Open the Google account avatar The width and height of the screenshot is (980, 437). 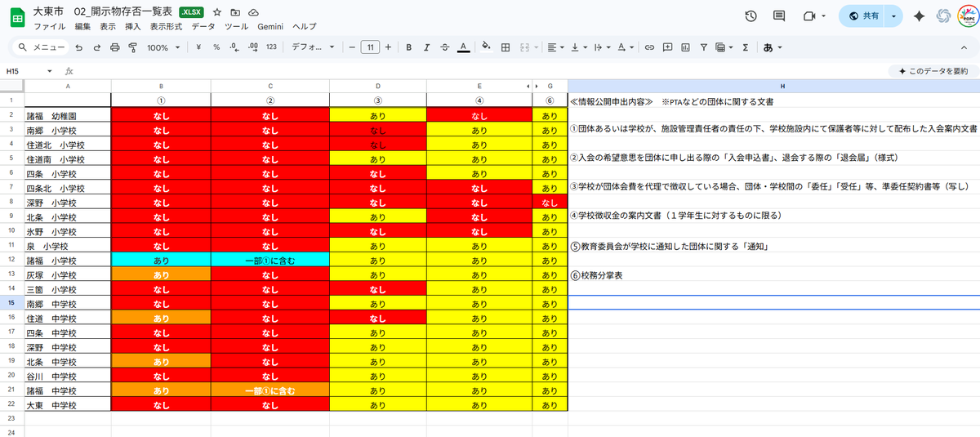(x=969, y=16)
